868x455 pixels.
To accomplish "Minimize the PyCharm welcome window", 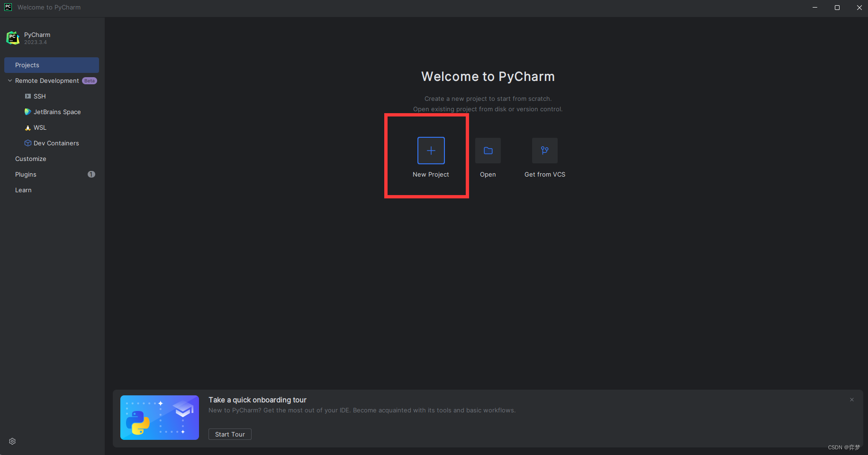I will (x=815, y=8).
